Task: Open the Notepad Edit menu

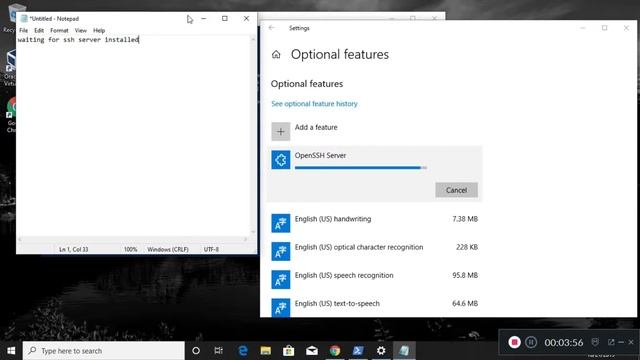Action: coord(39,30)
